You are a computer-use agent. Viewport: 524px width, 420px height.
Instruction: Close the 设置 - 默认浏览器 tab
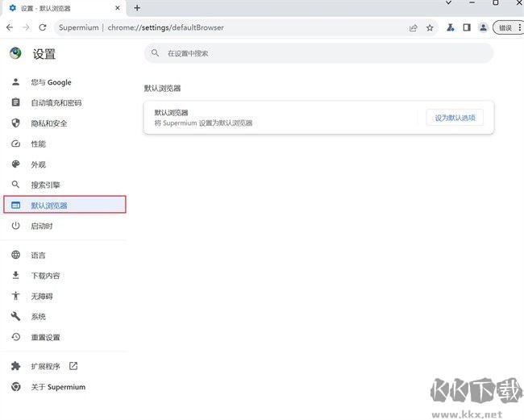tap(118, 8)
